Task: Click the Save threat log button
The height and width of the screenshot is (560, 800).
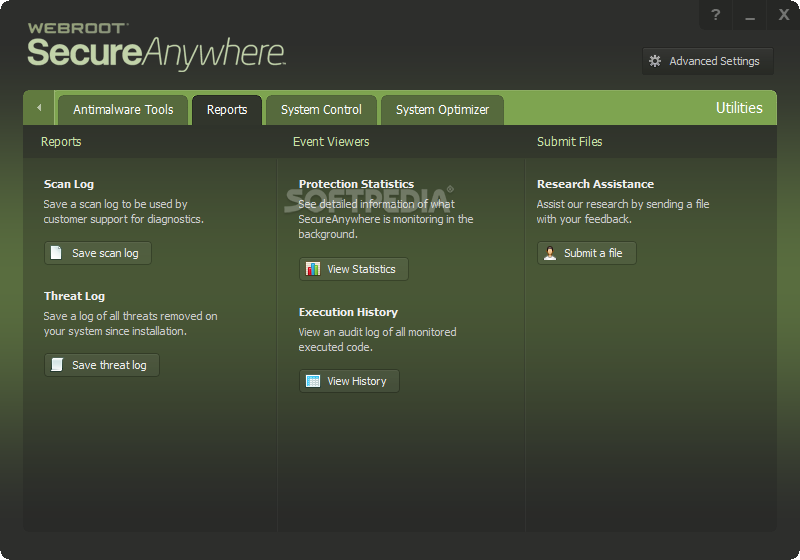Action: [102, 365]
